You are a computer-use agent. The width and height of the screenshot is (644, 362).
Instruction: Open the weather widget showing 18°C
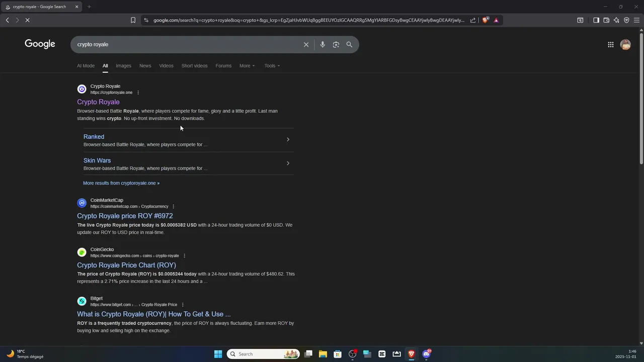tap(25, 354)
